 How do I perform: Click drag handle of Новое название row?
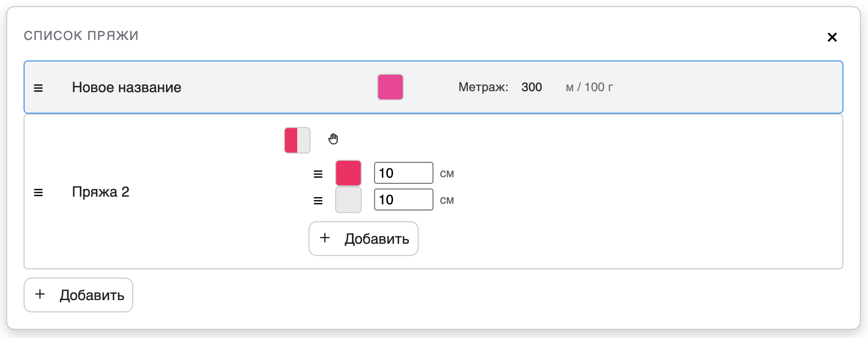coord(38,88)
